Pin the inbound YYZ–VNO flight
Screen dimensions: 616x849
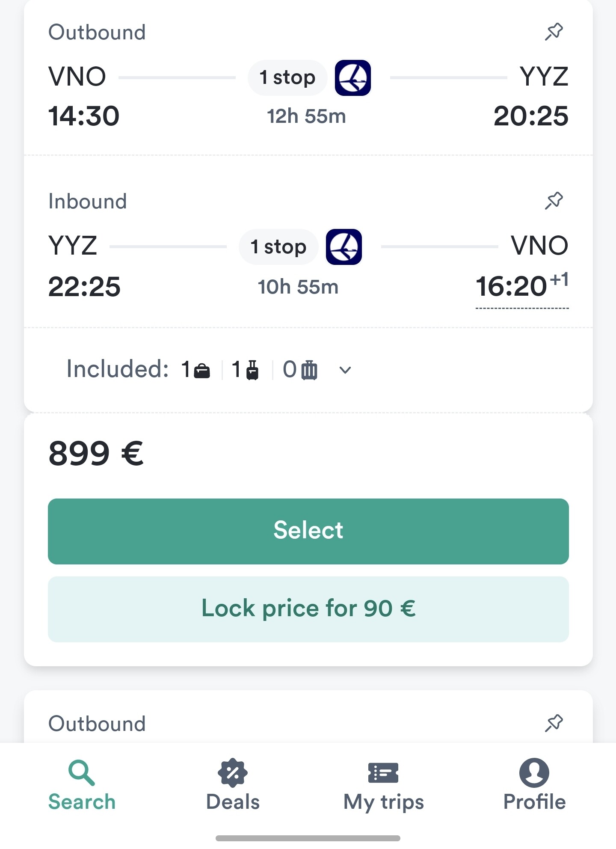pyautogui.click(x=554, y=201)
